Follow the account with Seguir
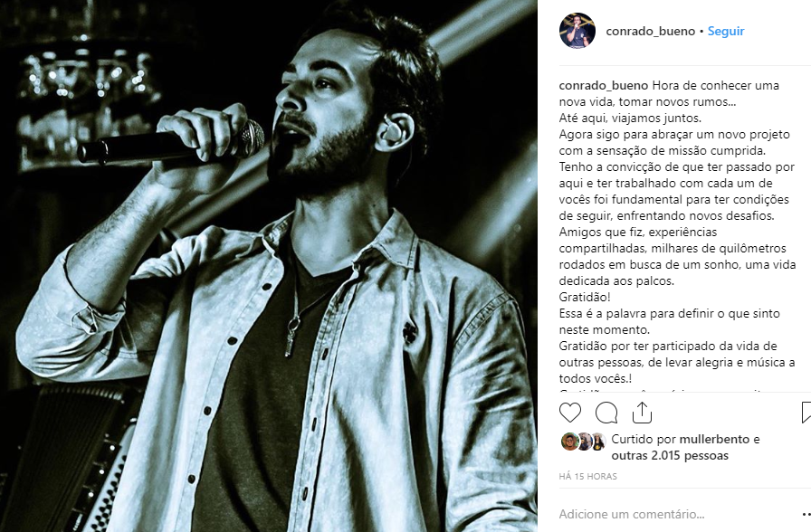 [x=726, y=31]
